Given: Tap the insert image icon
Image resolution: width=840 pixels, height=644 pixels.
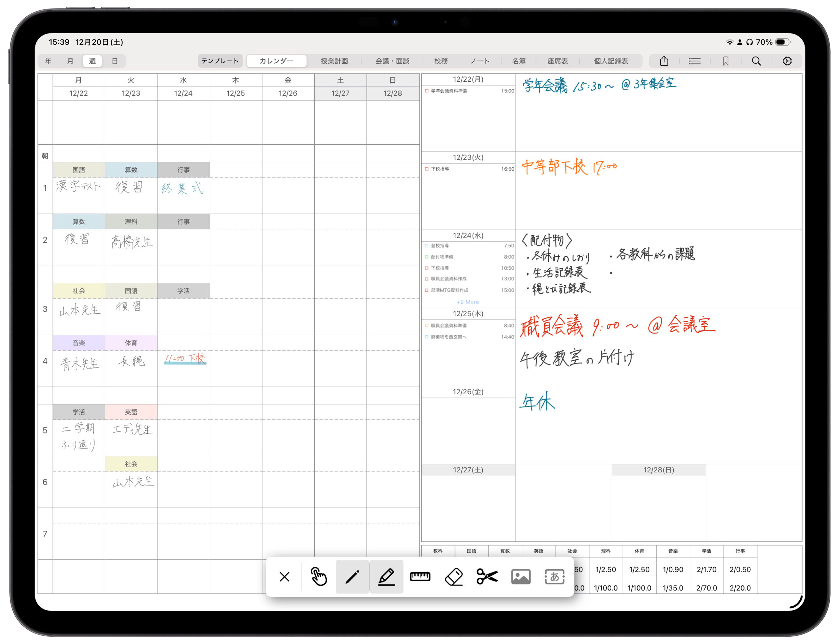Looking at the screenshot, I should tap(521, 576).
